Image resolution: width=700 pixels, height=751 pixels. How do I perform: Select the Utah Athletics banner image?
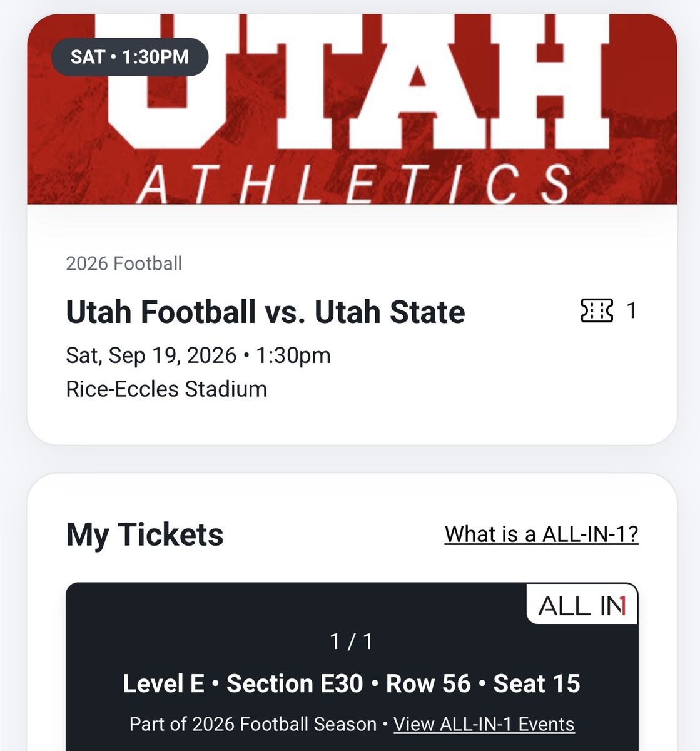[352, 110]
